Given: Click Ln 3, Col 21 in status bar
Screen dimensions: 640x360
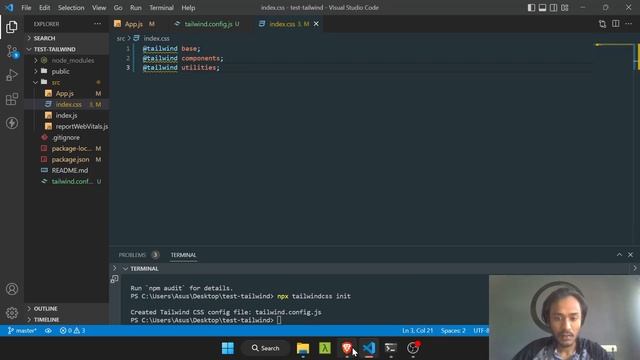Looking at the screenshot, I should (x=417, y=331).
